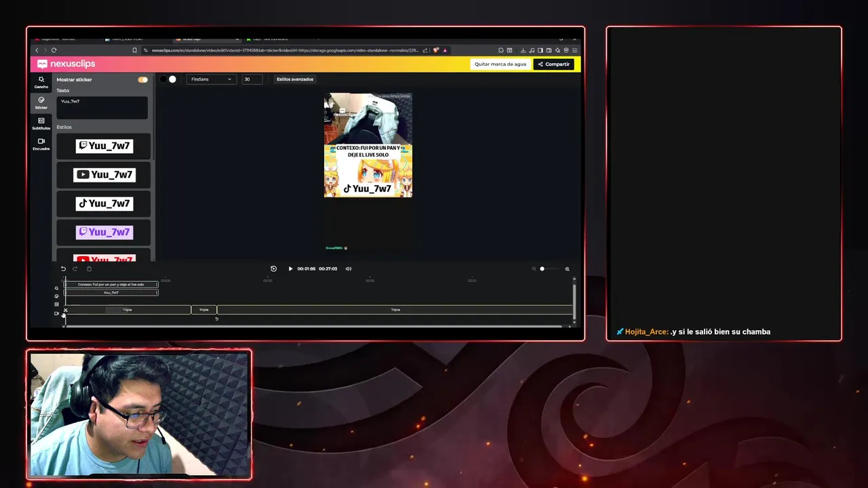Edit the Texto field containing Yuu_7w7

102,107
